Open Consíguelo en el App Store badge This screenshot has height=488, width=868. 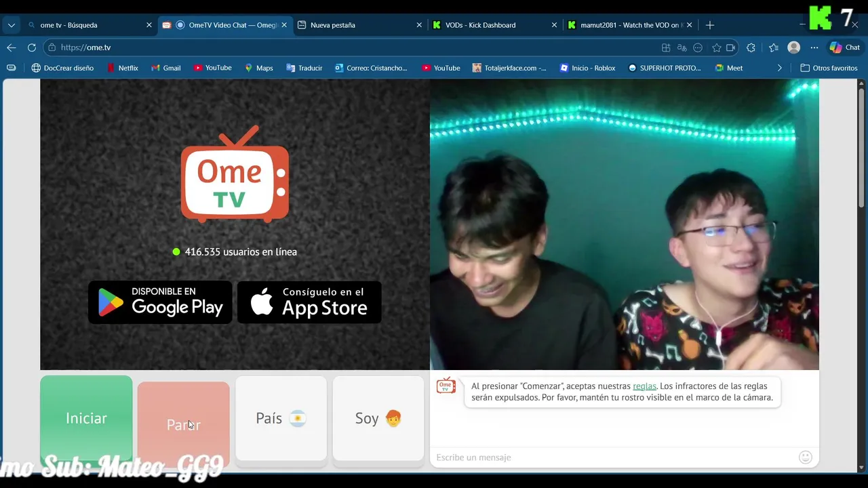coord(309,302)
